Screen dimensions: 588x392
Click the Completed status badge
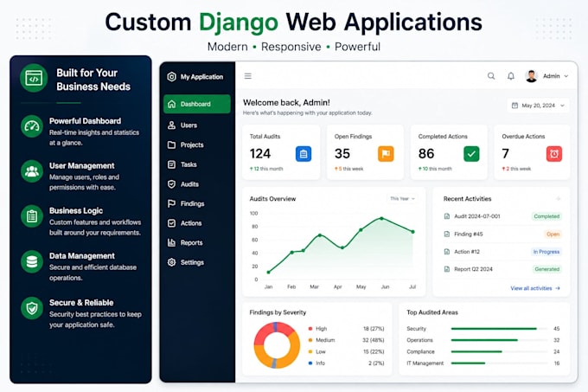click(546, 216)
